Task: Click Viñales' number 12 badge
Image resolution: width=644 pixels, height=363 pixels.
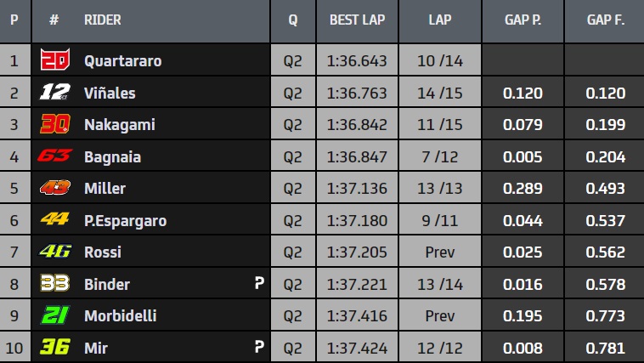Action: (x=54, y=93)
